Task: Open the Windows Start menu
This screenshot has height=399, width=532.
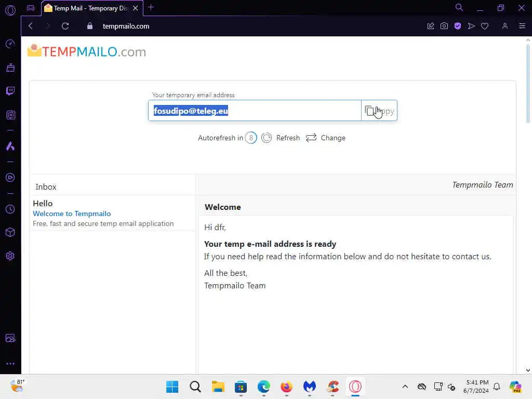Action: pyautogui.click(x=172, y=387)
